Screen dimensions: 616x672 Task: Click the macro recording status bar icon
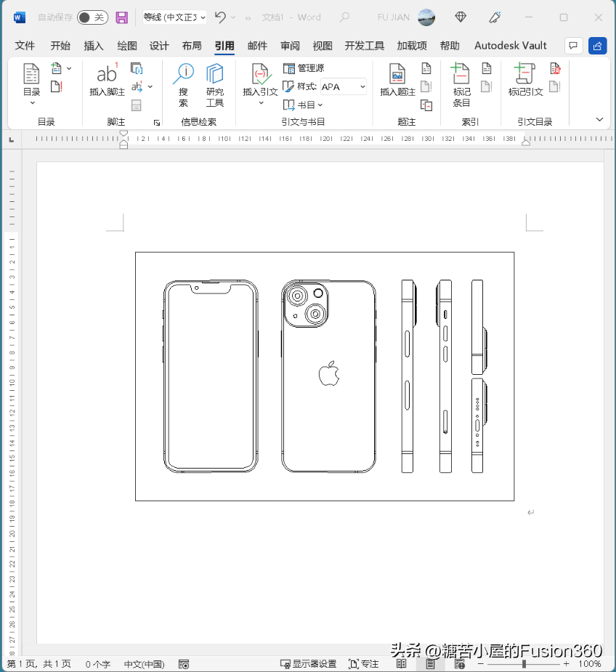184,664
